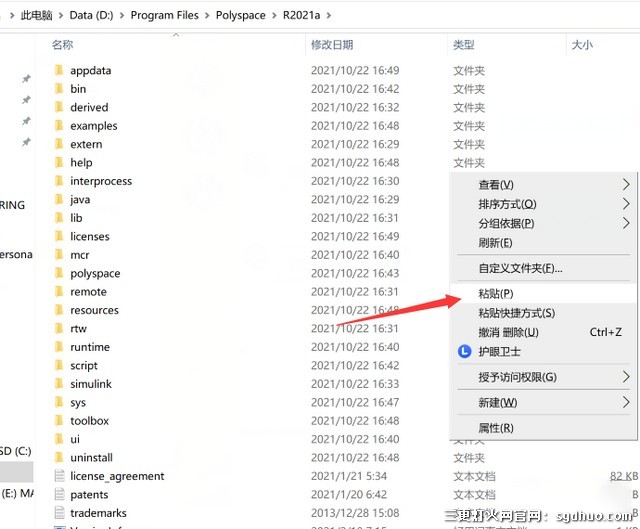This screenshot has height=529, width=640.
Task: Click the ui folder icon
Action: [x=59, y=439]
